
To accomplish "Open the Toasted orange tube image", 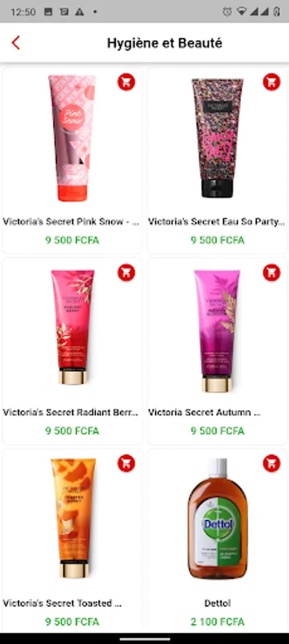I will click(x=73, y=517).
